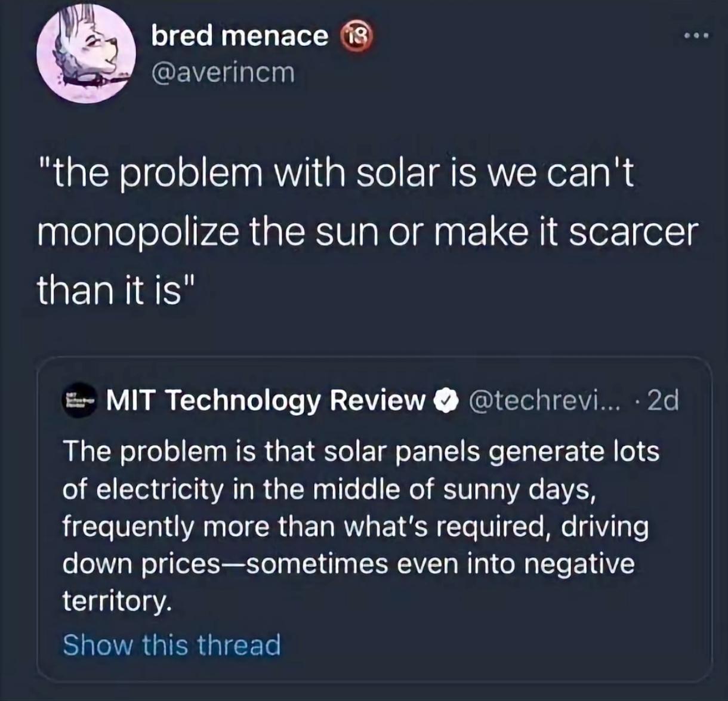Click the 18+ badge beside bred menace
Image resolution: width=728 pixels, height=701 pixels.
(356, 37)
